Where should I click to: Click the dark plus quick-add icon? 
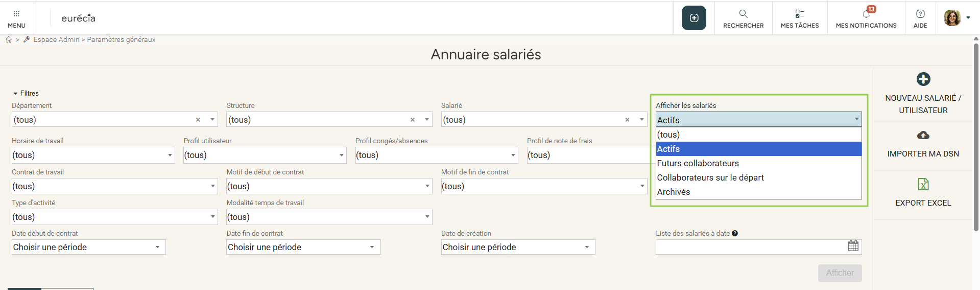coord(694,18)
